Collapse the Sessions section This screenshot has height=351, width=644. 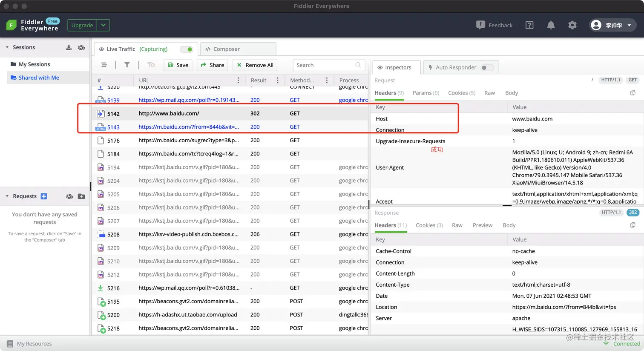point(7,47)
